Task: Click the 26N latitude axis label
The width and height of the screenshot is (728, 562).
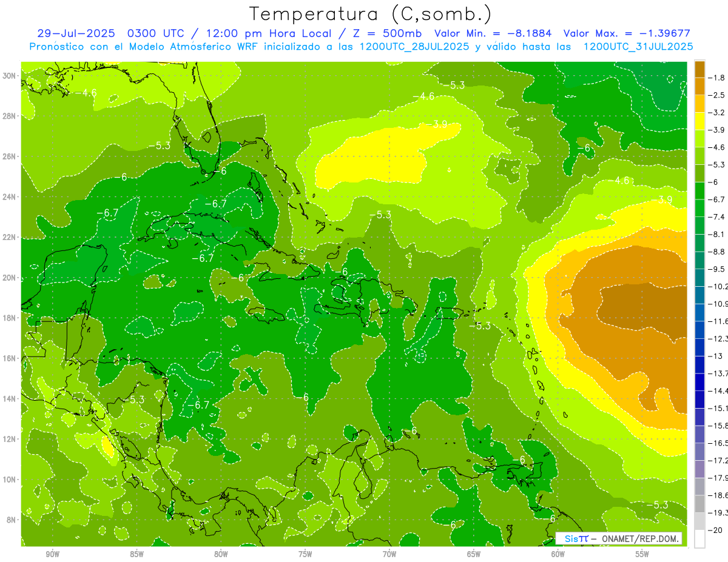Action: pyautogui.click(x=10, y=156)
